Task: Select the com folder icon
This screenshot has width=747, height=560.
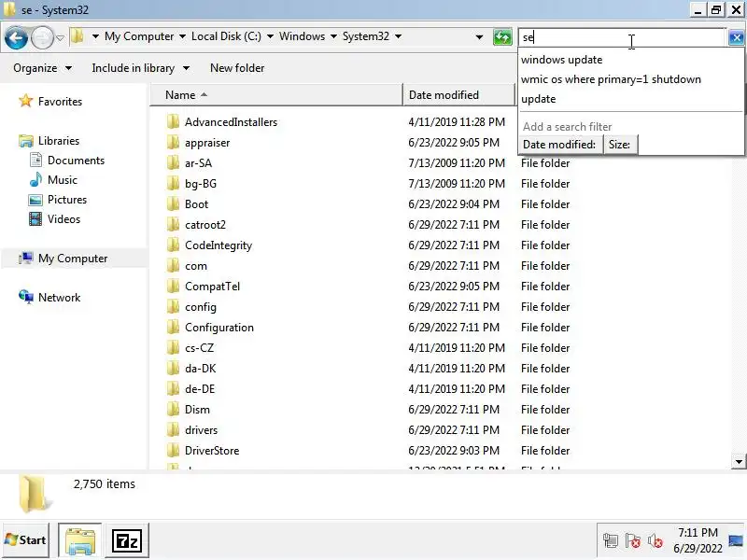Action: click(x=173, y=266)
